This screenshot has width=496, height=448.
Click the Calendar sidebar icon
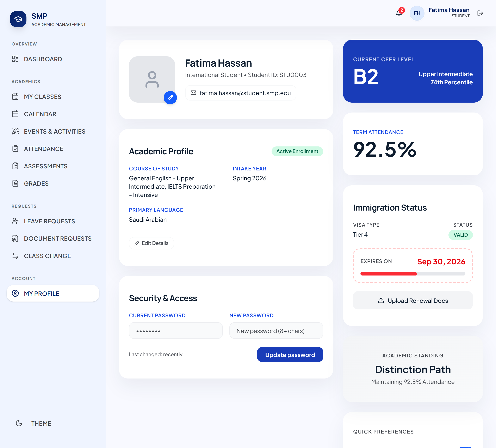(15, 114)
